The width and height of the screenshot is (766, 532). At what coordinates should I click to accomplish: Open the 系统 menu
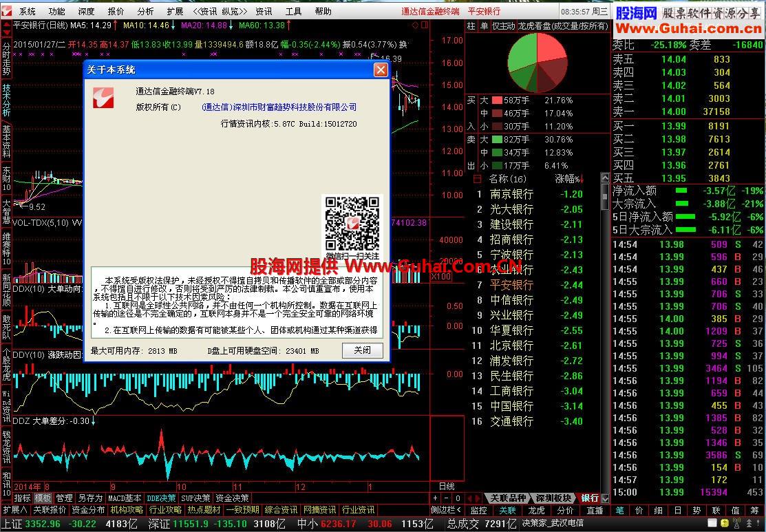point(28,12)
